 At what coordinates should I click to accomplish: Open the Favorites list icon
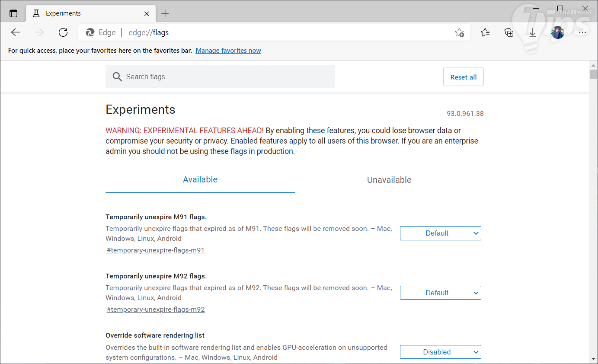pos(485,32)
